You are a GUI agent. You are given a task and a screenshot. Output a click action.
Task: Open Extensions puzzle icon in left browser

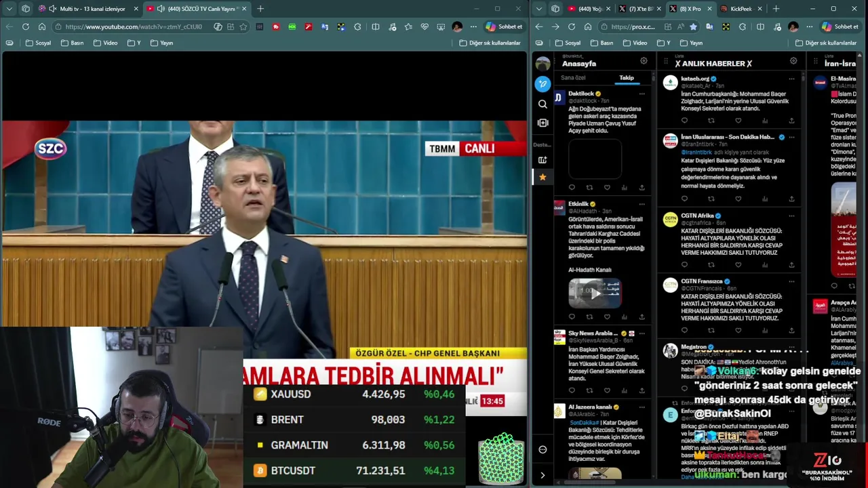tap(357, 26)
